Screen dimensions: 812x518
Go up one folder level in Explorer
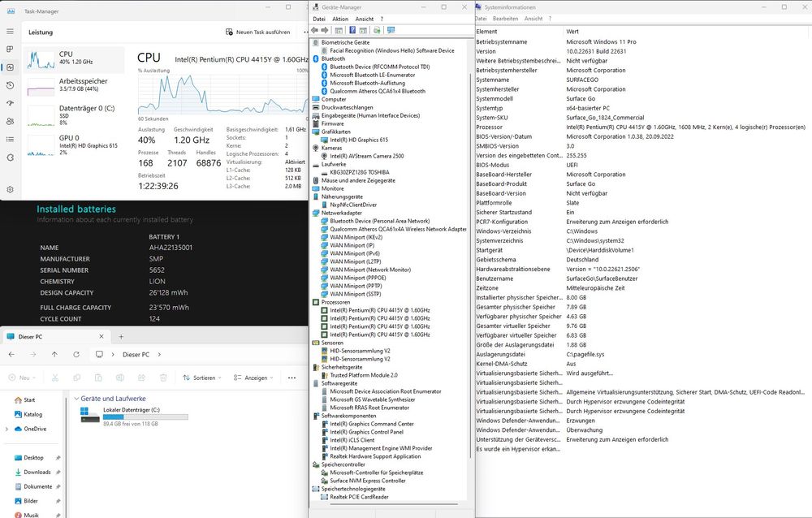point(54,355)
